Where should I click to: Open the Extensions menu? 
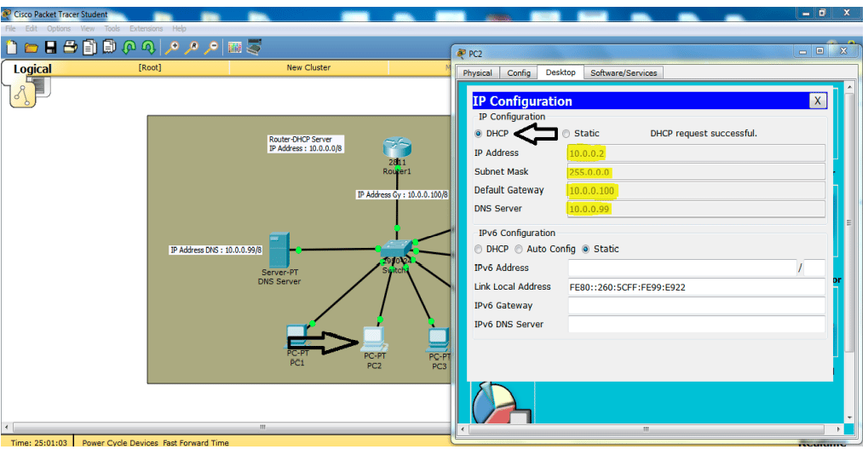147,29
